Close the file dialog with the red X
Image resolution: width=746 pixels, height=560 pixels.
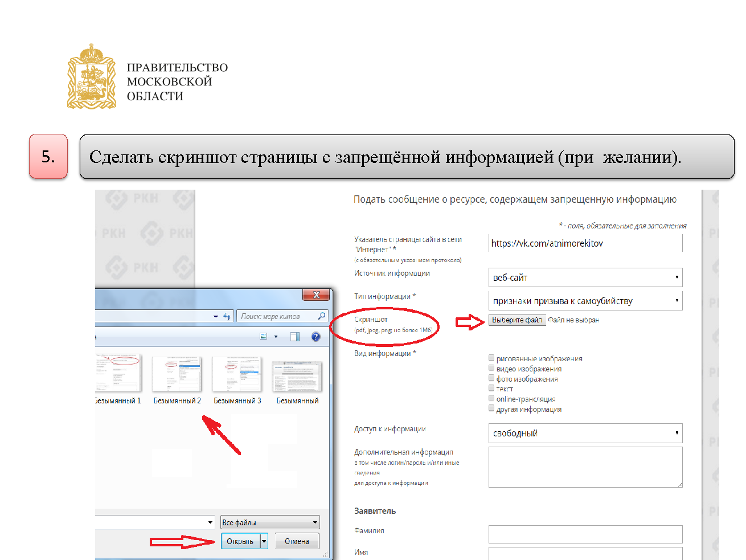[x=317, y=295]
